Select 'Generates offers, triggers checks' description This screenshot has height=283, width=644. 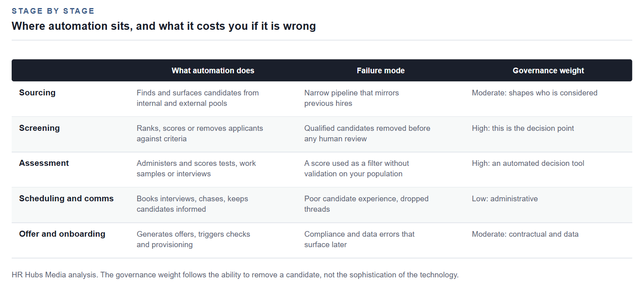193,234
